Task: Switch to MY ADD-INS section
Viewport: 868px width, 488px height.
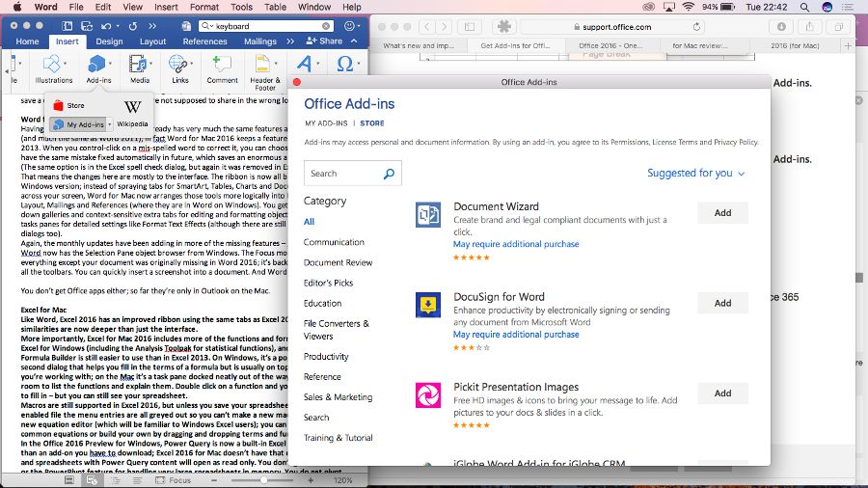Action: tap(326, 123)
